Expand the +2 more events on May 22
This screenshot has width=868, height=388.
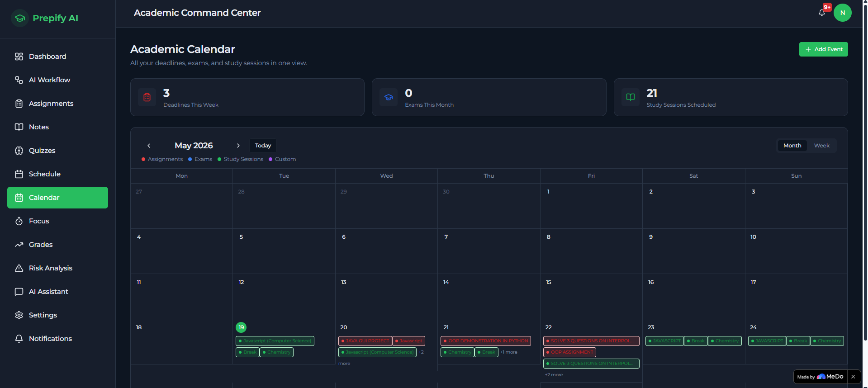click(x=554, y=375)
